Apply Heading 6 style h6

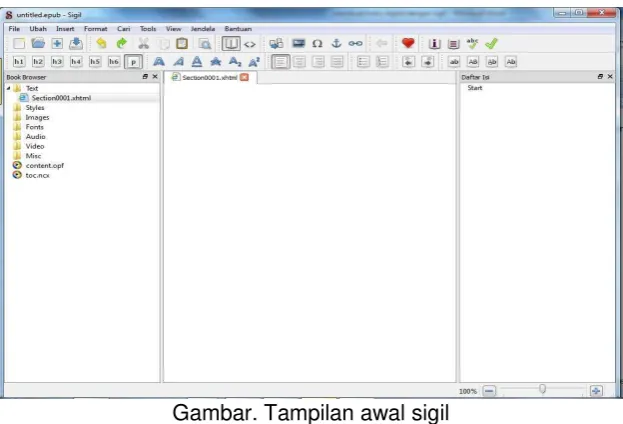click(x=114, y=62)
